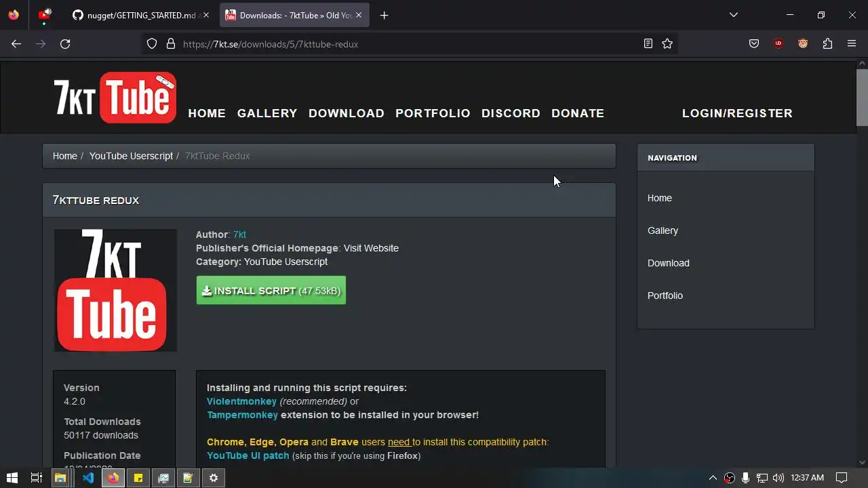868x488 pixels.
Task: Click the LOGIN/REGISTER link
Action: coord(737,113)
